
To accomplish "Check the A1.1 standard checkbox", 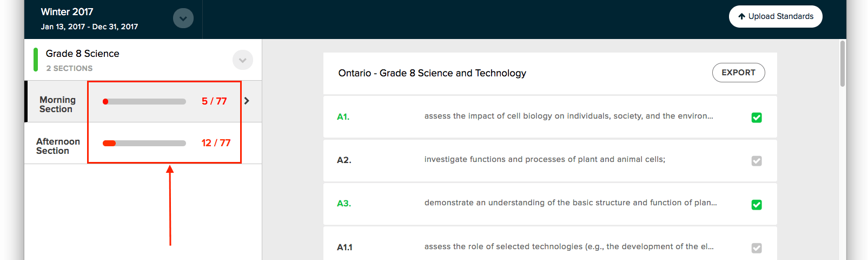I will coord(757,248).
